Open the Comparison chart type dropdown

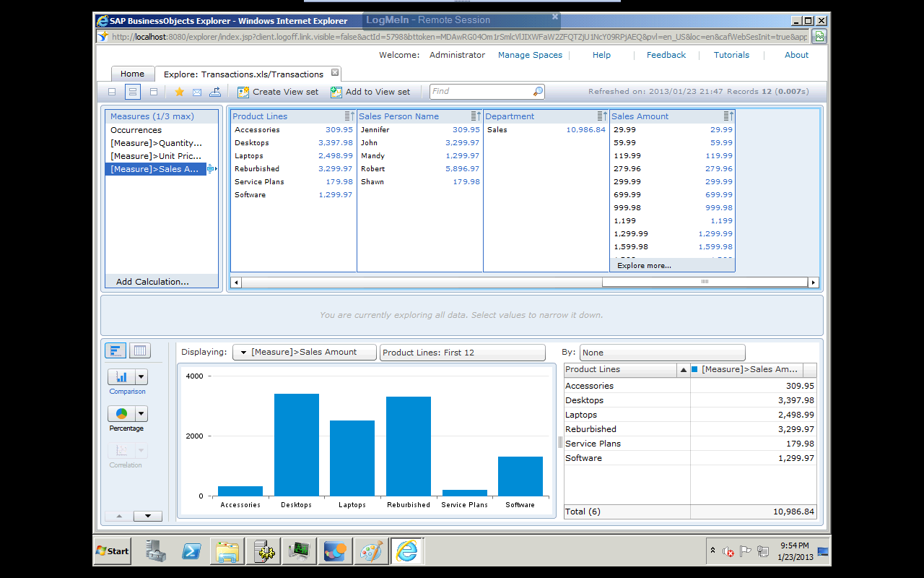(141, 377)
